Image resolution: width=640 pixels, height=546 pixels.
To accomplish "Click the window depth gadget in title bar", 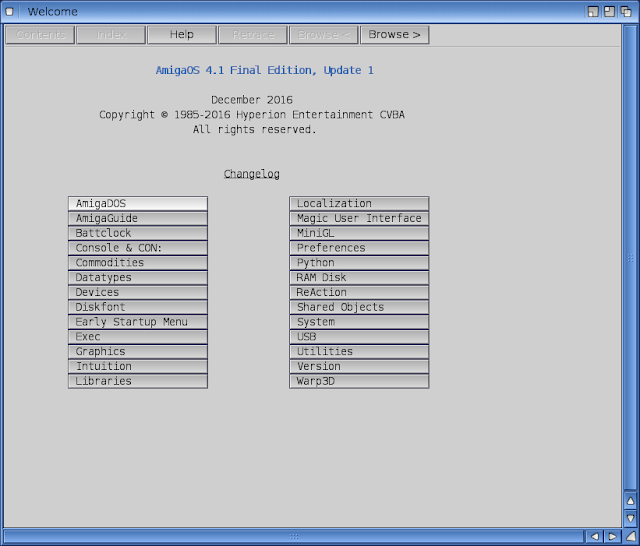I will [x=628, y=11].
